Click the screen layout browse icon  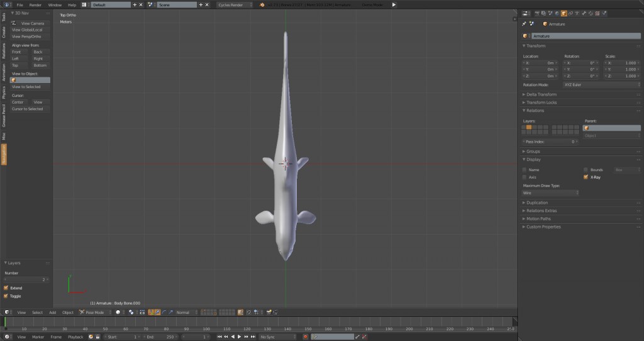coord(84,5)
